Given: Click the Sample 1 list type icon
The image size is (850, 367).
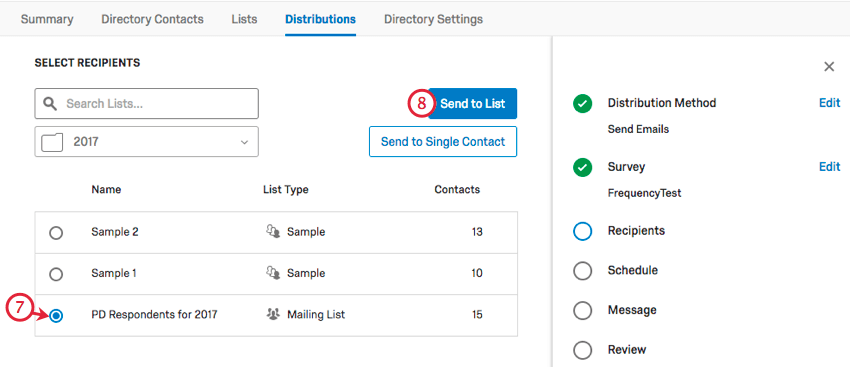Looking at the screenshot, I should tap(273, 273).
